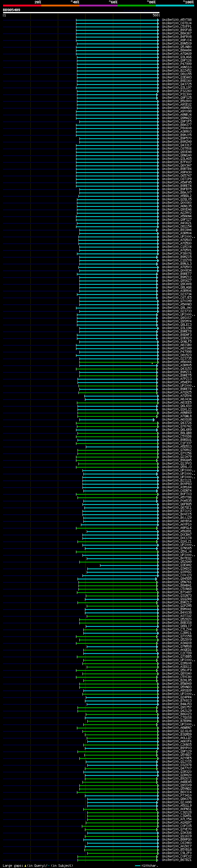Click hit label UniRef100_P47999

pyautogui.click(x=177, y=64)
